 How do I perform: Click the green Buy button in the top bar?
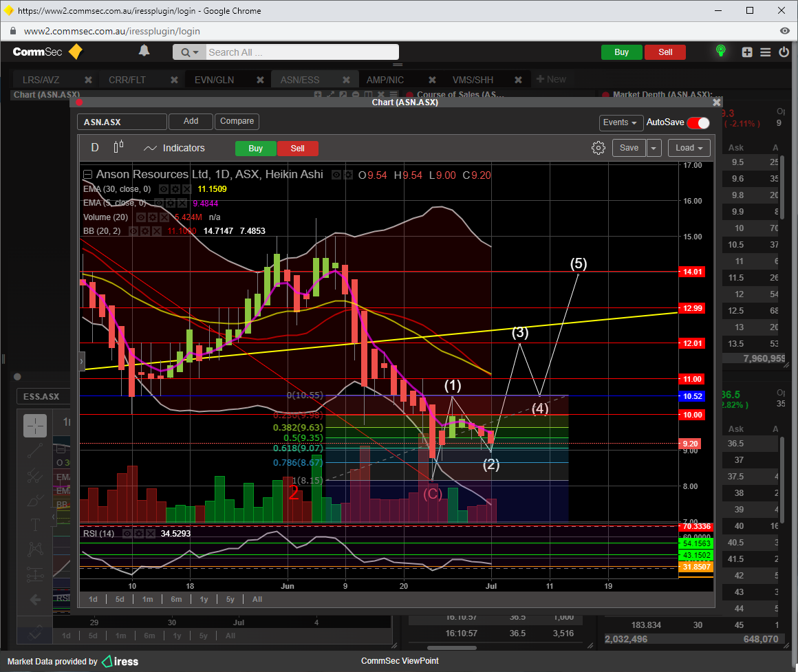click(621, 52)
